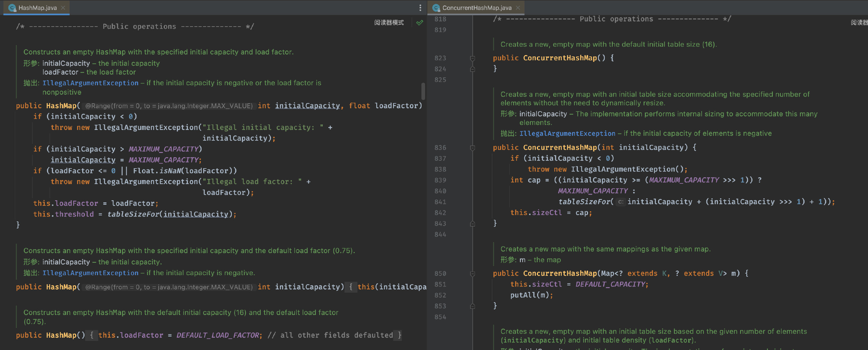Click the @Range inlay hint on the first HashMap constructor
This screenshot has height=350, width=868.
click(x=168, y=106)
